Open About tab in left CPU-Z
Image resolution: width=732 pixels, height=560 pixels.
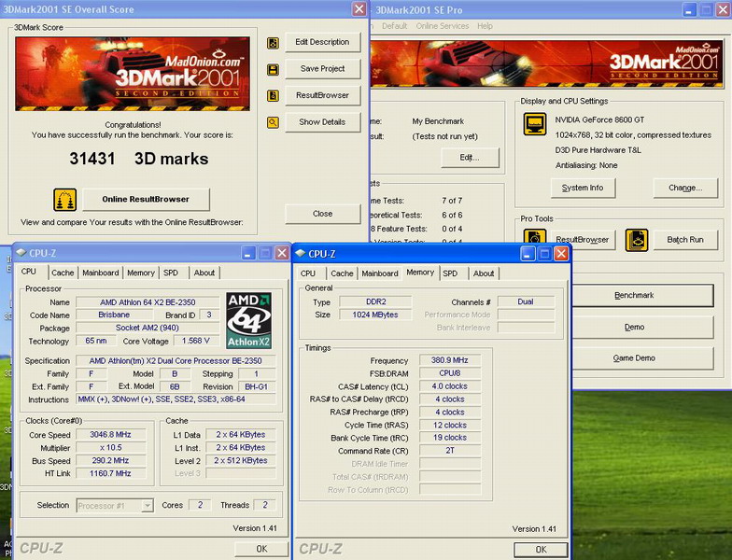pos(204,273)
